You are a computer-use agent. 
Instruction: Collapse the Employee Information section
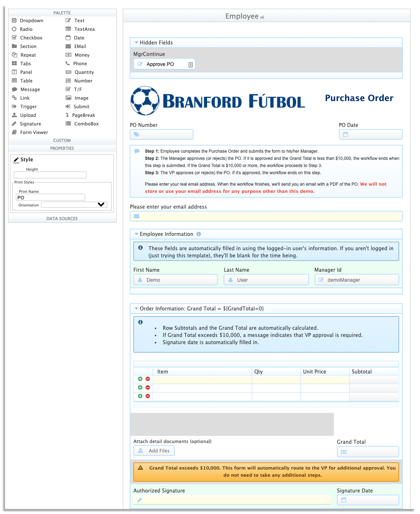[136, 234]
